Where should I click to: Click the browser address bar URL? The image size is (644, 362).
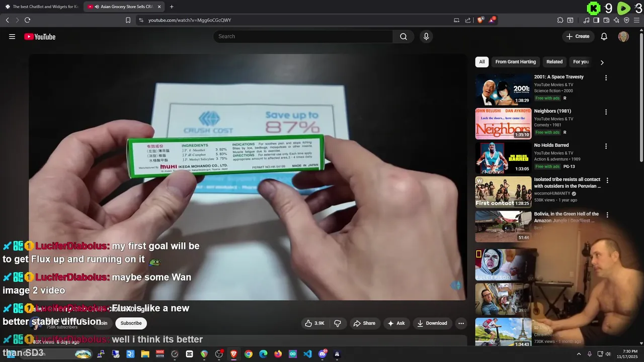pyautogui.click(x=190, y=20)
